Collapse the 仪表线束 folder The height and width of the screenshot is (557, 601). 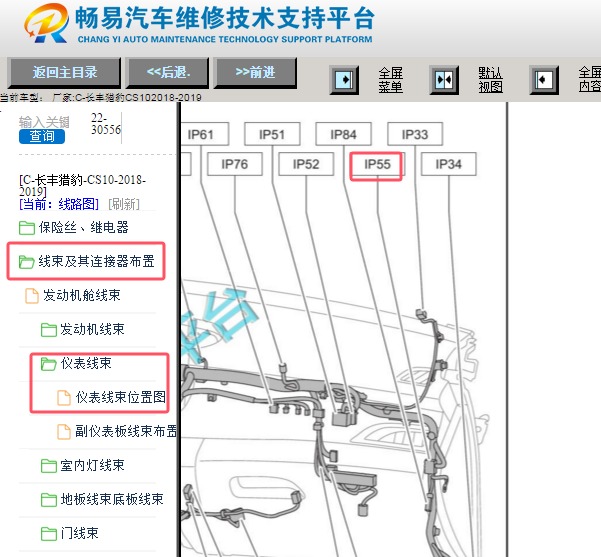pyautogui.click(x=86, y=363)
